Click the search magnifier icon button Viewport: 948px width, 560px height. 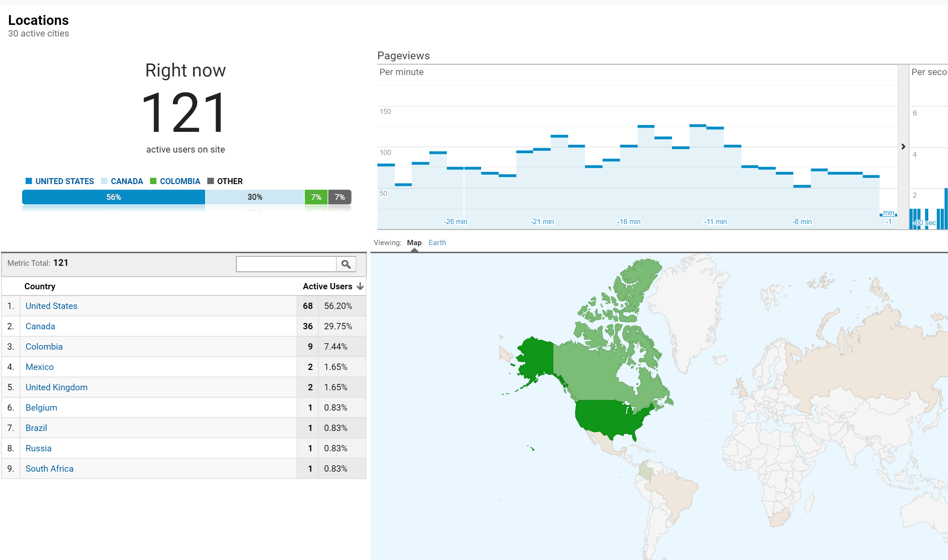point(346,264)
